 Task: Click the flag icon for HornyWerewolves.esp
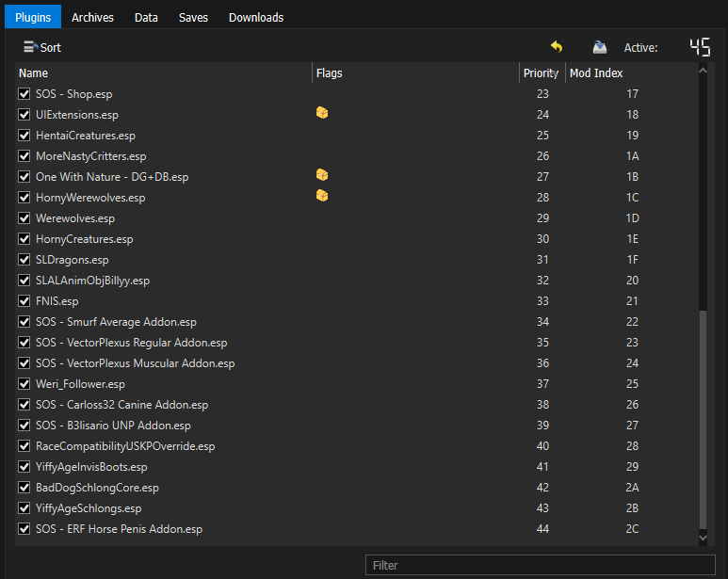point(322,196)
